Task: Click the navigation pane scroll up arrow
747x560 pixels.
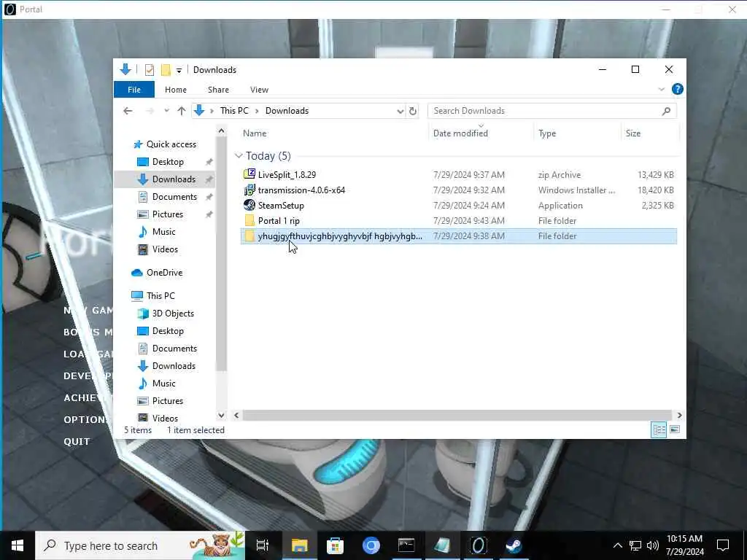Action: pyautogui.click(x=221, y=131)
